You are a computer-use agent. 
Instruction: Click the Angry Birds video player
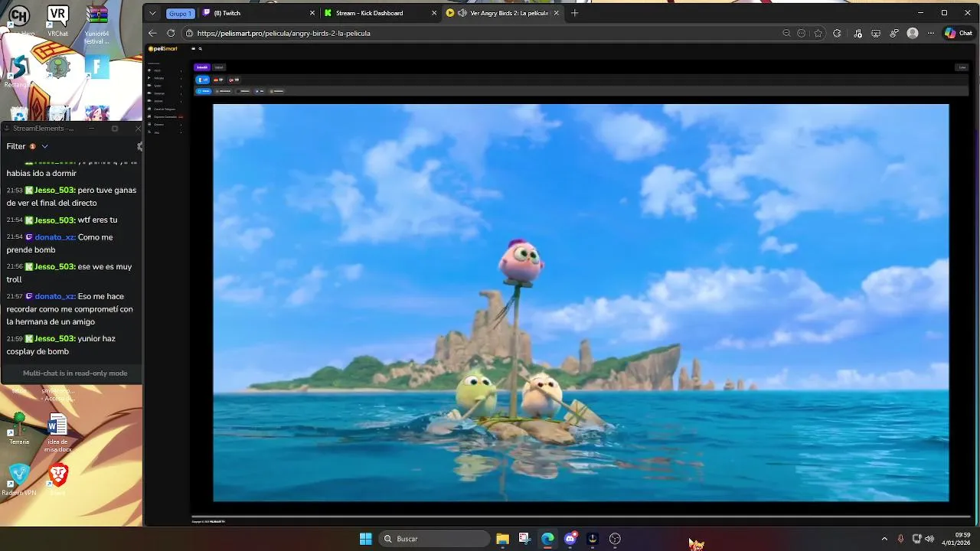580,303
